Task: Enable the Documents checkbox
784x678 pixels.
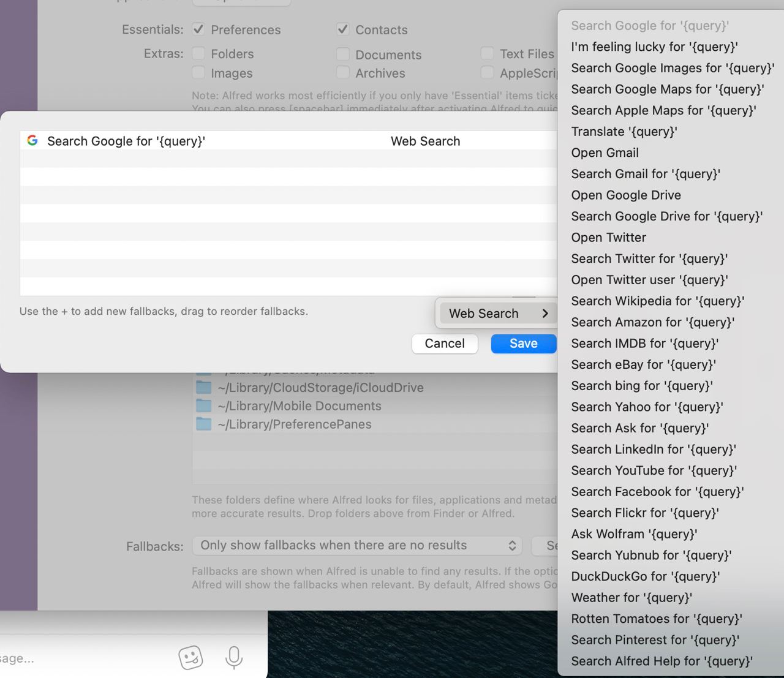Action: 343,55
